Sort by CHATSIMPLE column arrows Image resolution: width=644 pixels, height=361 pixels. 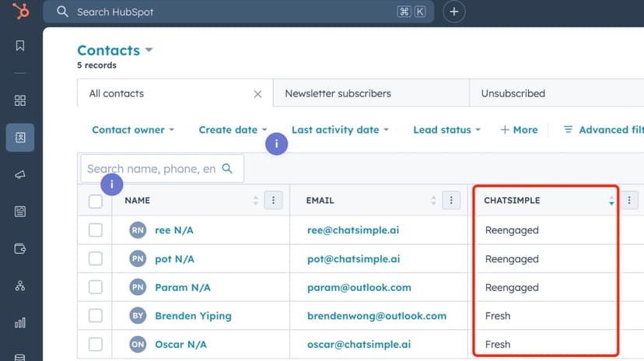click(611, 200)
